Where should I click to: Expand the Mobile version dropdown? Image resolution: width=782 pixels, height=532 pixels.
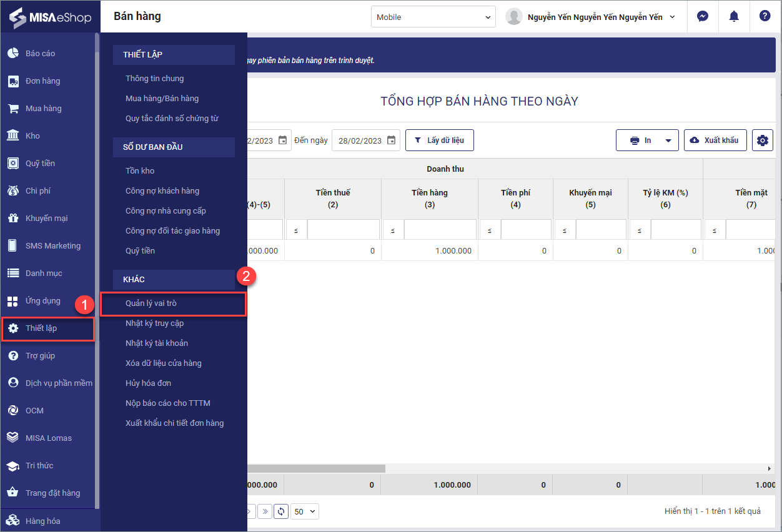433,17
